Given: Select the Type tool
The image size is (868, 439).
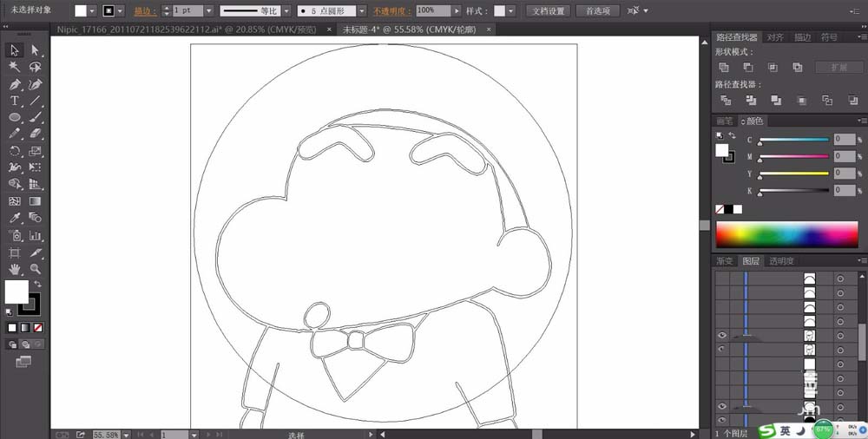Looking at the screenshot, I should coord(15,101).
